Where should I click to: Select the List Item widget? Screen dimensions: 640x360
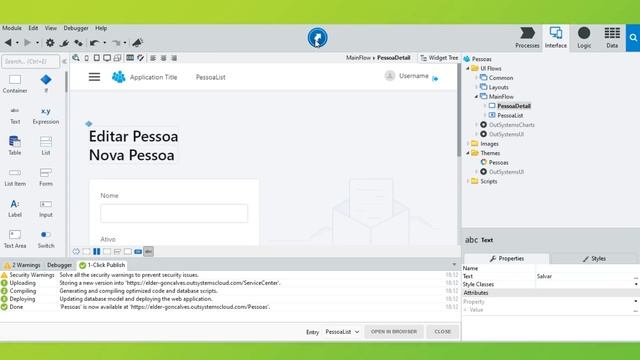(x=15, y=177)
